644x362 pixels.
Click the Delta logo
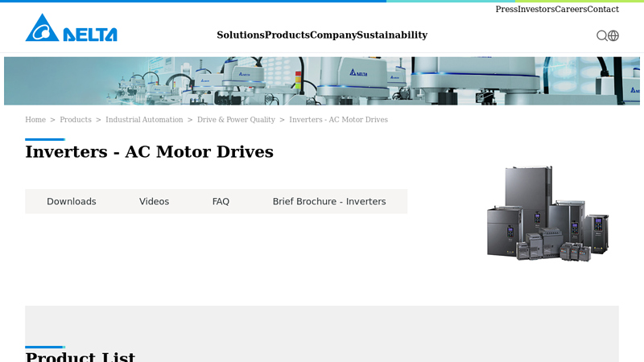[x=71, y=27]
